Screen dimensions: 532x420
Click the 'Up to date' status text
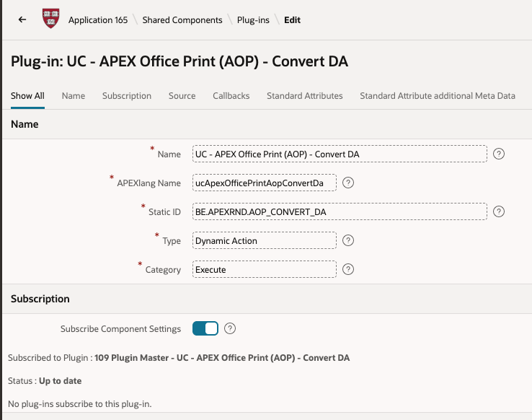pyautogui.click(x=60, y=380)
